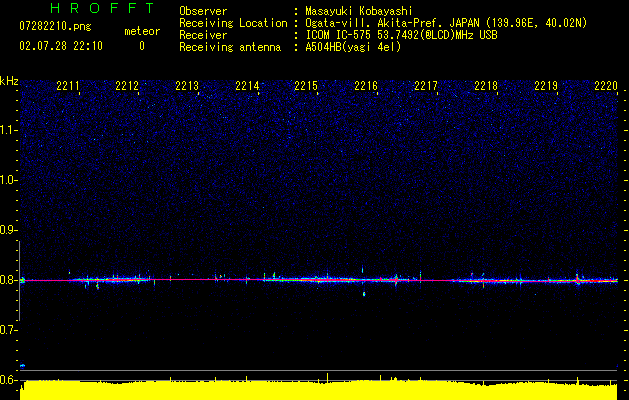
Task: Click the 2218 time marker
Action: [486, 86]
